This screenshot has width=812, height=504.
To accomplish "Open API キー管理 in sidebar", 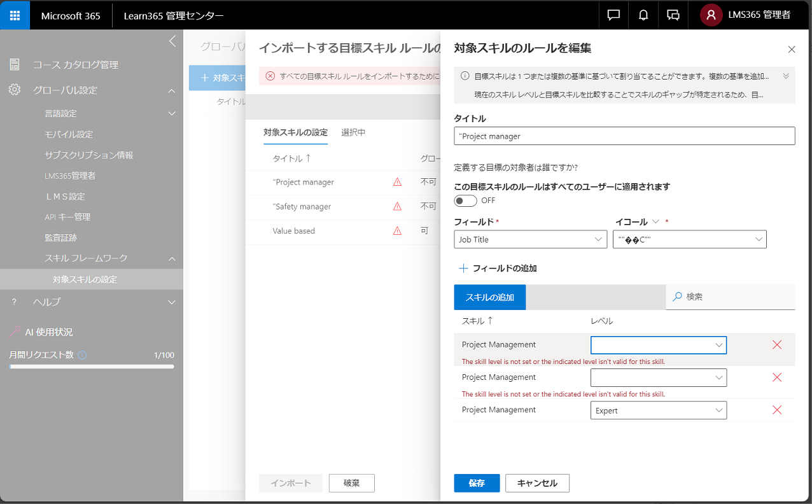I will click(67, 217).
